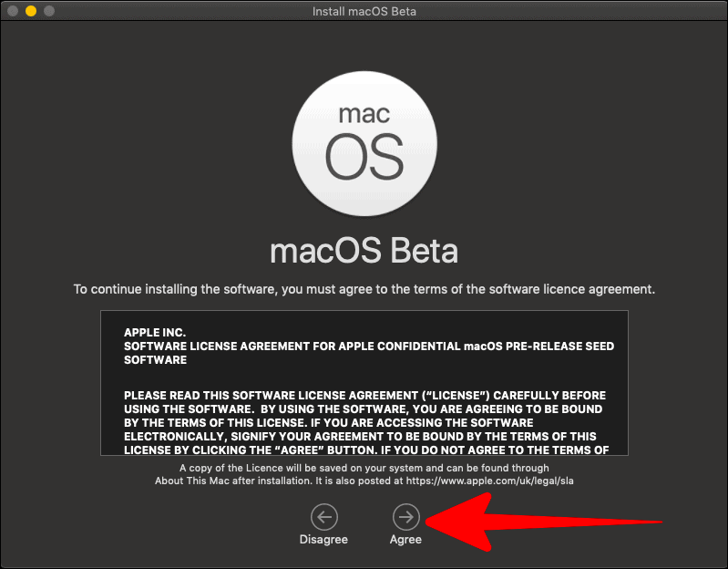
Task: Click the greyed-out zoom window button
Action: tap(49, 11)
